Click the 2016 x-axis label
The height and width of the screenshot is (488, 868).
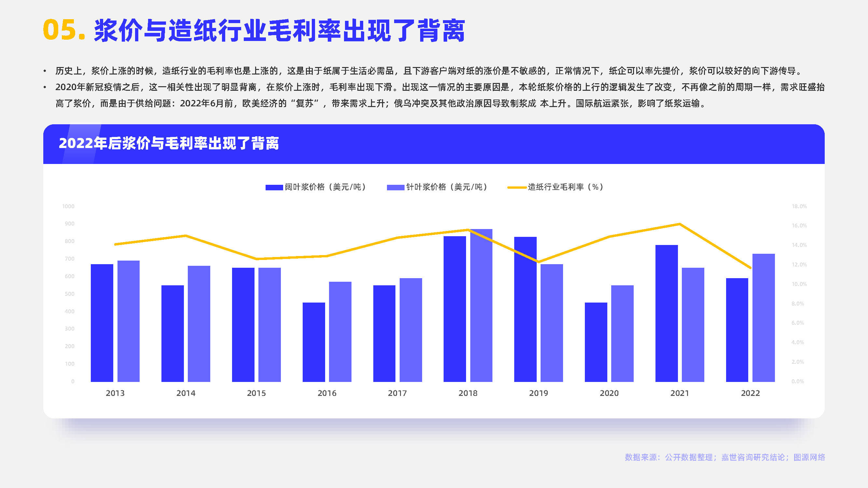[x=327, y=393]
